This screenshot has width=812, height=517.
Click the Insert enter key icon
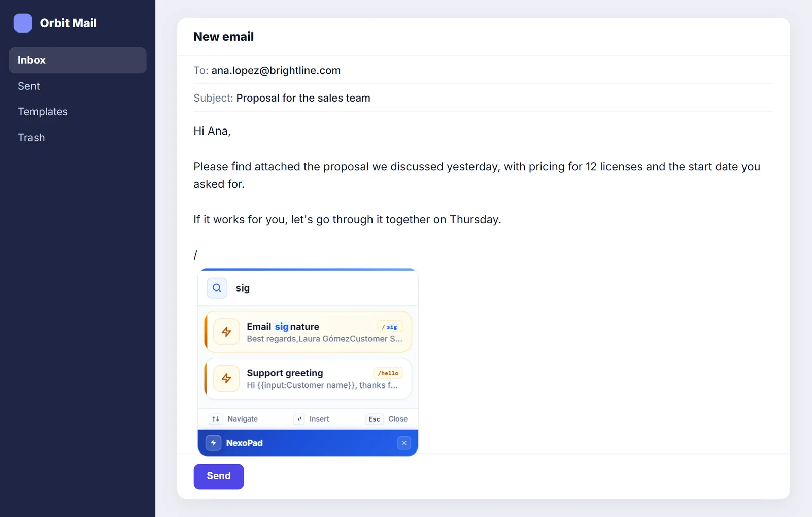tap(299, 419)
